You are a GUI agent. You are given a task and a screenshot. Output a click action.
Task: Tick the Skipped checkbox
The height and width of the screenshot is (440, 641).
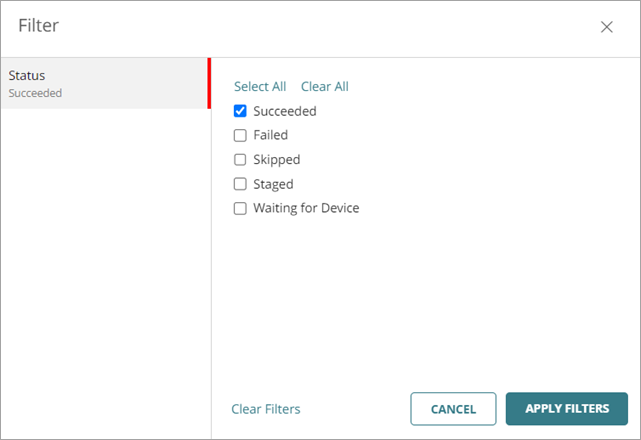(x=240, y=159)
